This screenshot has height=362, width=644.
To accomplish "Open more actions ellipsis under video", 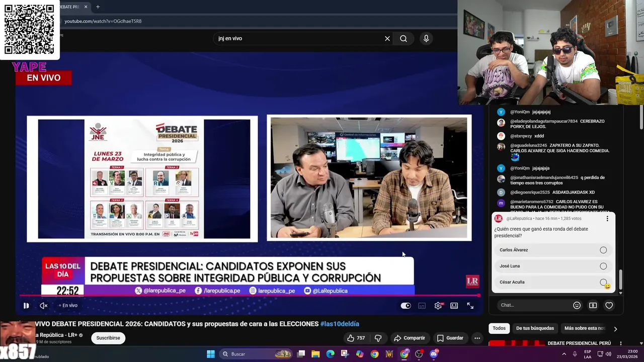I will click(477, 338).
